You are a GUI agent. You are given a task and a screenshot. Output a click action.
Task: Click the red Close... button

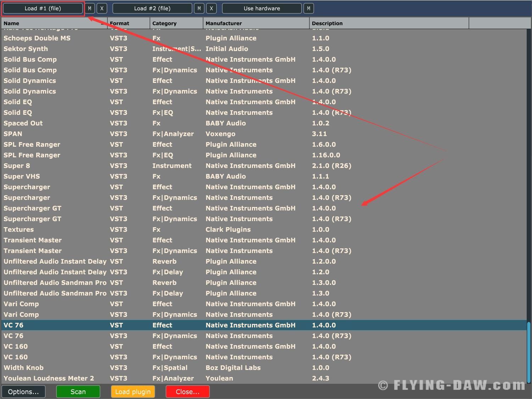187,392
